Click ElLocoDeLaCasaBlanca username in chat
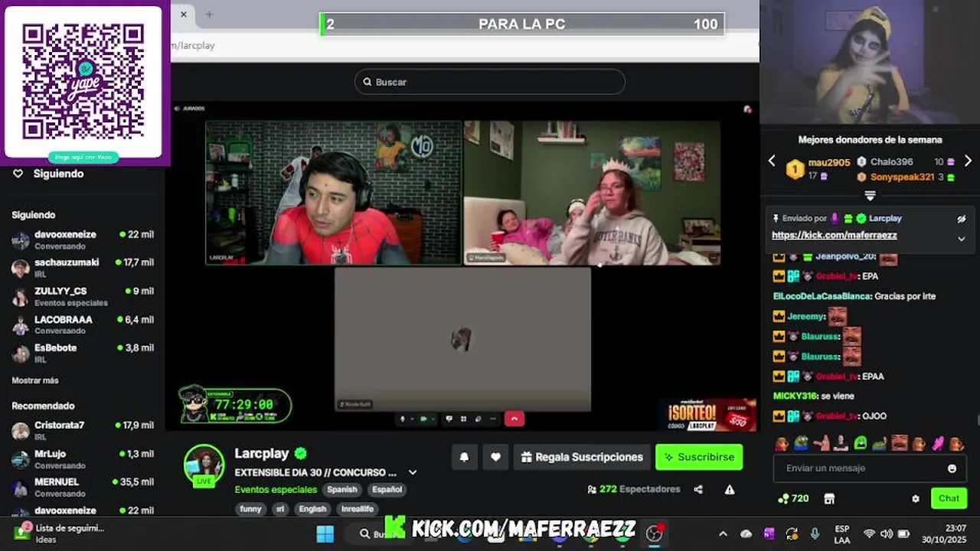Image resolution: width=980 pixels, height=551 pixels. [x=822, y=296]
